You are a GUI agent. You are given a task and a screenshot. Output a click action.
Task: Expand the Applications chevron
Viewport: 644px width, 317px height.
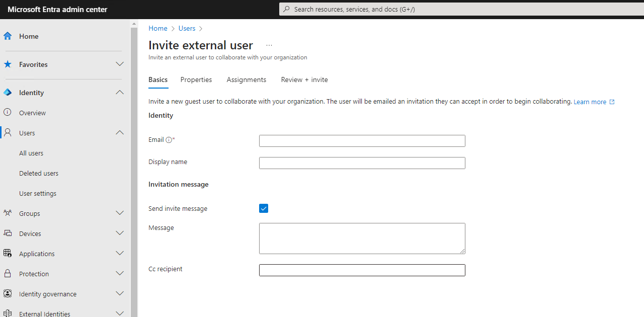pyautogui.click(x=120, y=254)
